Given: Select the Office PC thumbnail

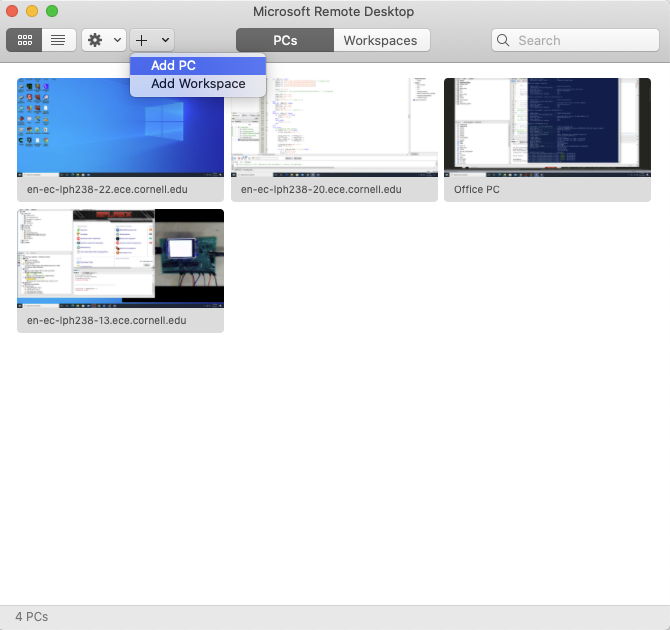Looking at the screenshot, I should (547, 127).
